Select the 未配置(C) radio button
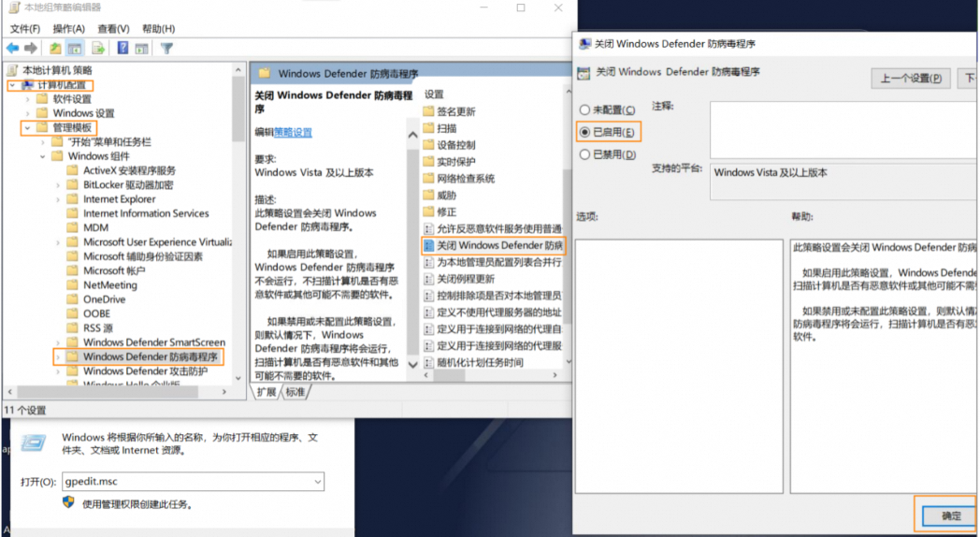 584,110
